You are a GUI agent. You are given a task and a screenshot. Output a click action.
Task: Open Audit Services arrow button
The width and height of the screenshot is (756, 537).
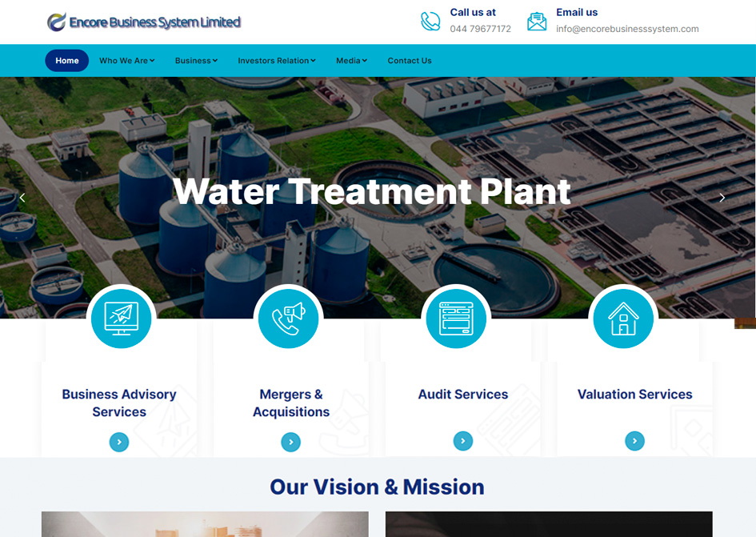coord(463,441)
